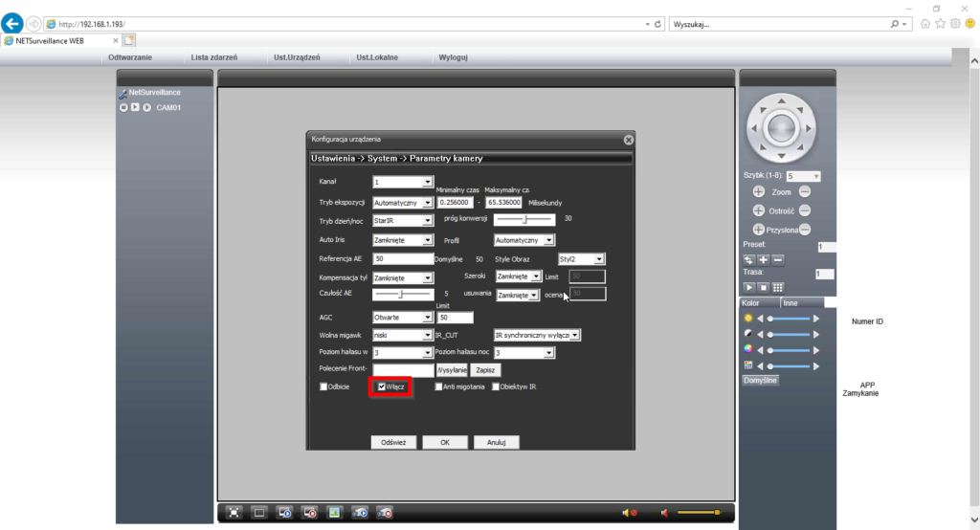Tick the Anti migotania checkbox
This screenshot has height=530, width=980.
click(x=438, y=386)
